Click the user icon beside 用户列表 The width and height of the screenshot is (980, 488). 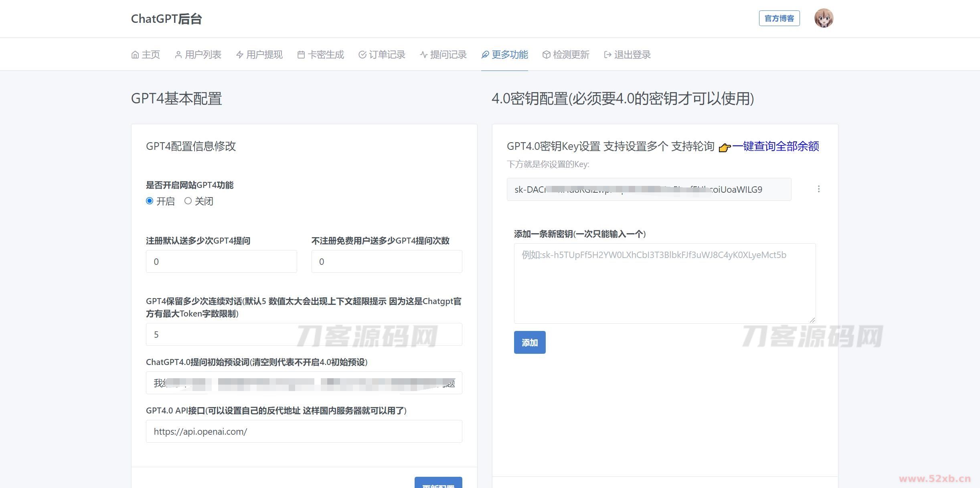tap(178, 55)
